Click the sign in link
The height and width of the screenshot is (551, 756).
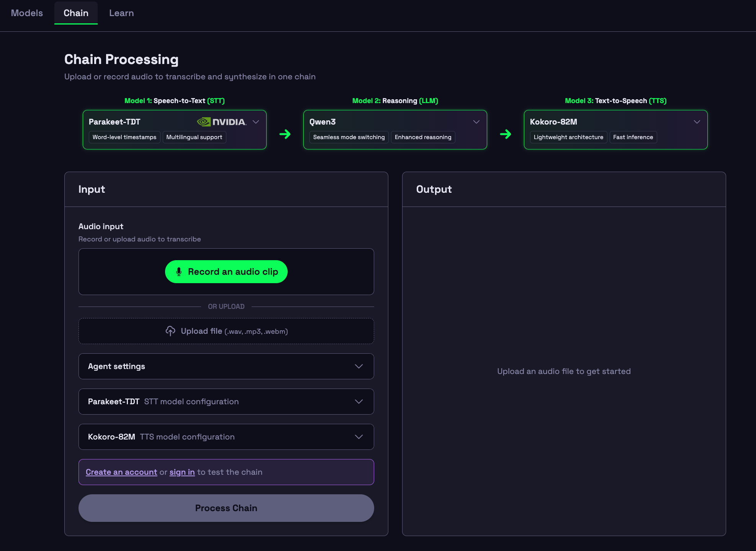[x=182, y=472]
